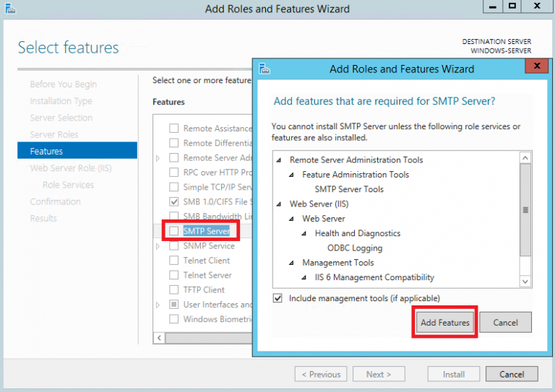Close the SMTP Server features dialog
Image resolution: width=555 pixels, height=392 pixels.
pyautogui.click(x=535, y=67)
